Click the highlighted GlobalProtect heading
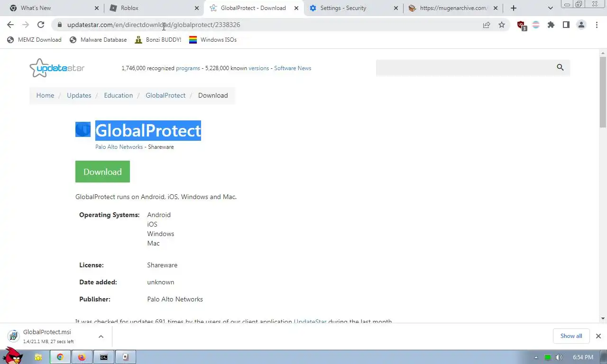Viewport: 607px width, 364px height. (x=148, y=130)
